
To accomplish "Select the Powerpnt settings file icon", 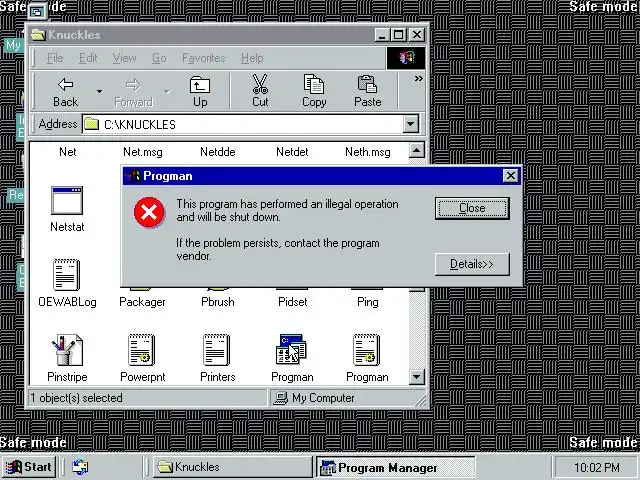I will pos(141,350).
